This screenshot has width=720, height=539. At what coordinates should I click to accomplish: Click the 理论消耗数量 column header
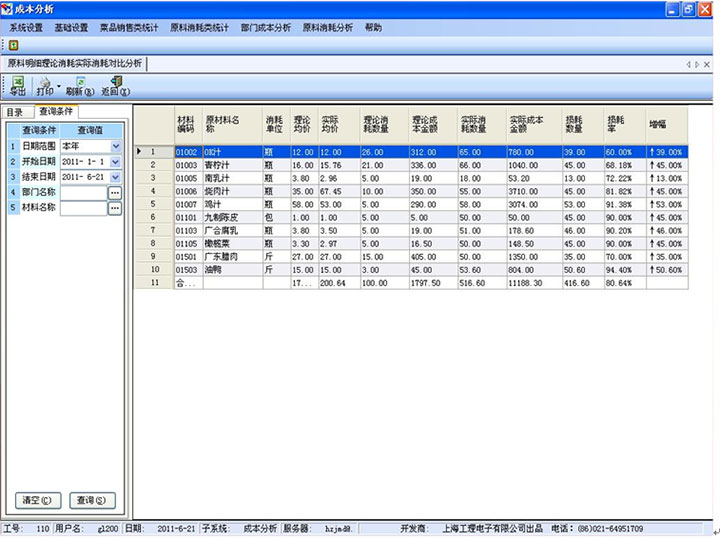(384, 124)
